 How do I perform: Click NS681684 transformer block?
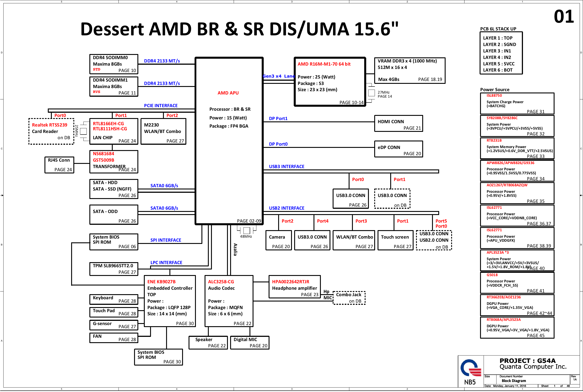(x=114, y=162)
